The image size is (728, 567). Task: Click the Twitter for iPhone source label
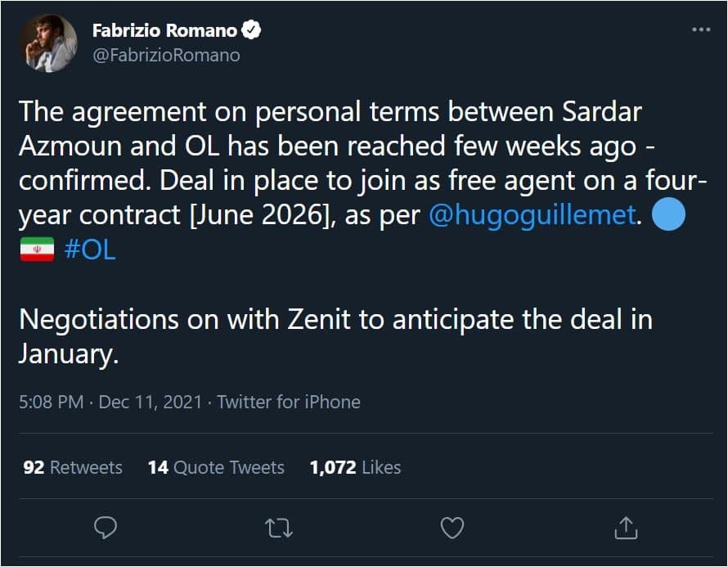click(288, 402)
